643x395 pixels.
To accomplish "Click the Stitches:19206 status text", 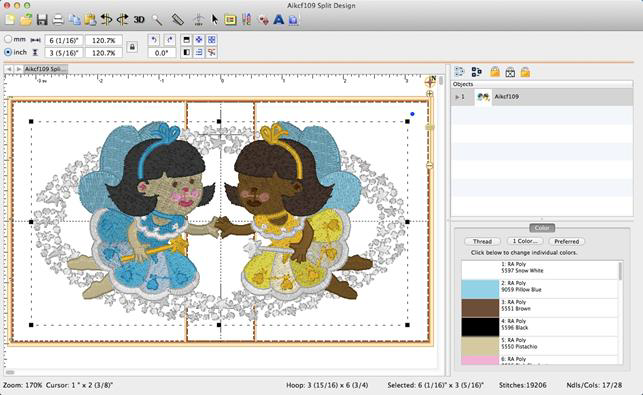I will [522, 385].
